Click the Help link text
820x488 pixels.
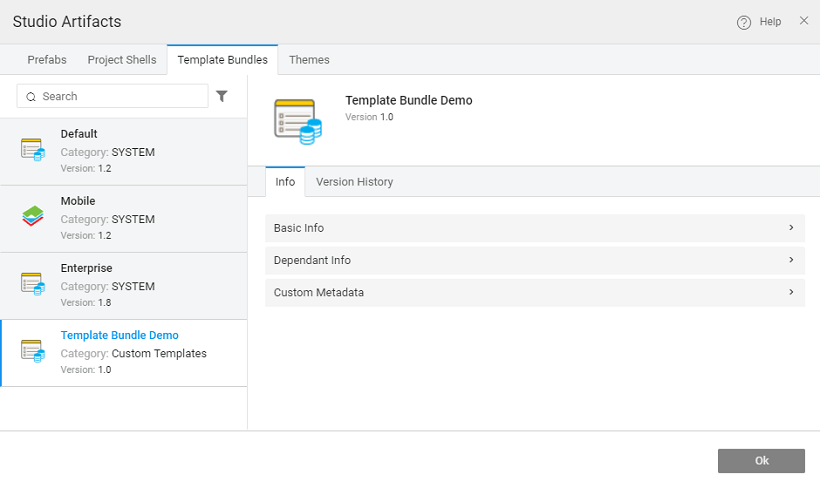[x=770, y=22]
